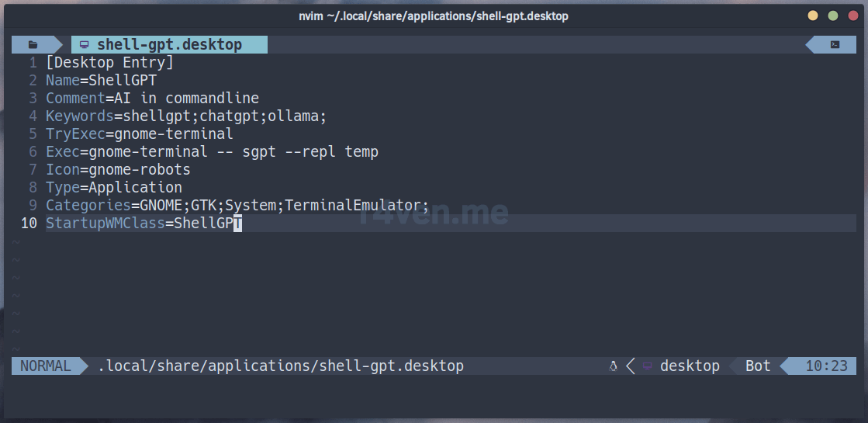868x423 pixels.
Task: Close the terminal window with the red button
Action: [853, 16]
